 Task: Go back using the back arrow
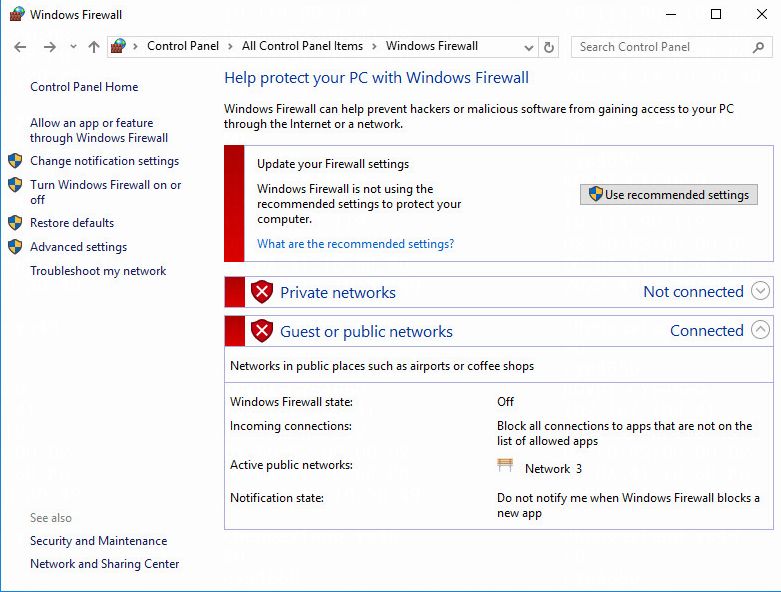pyautogui.click(x=20, y=47)
